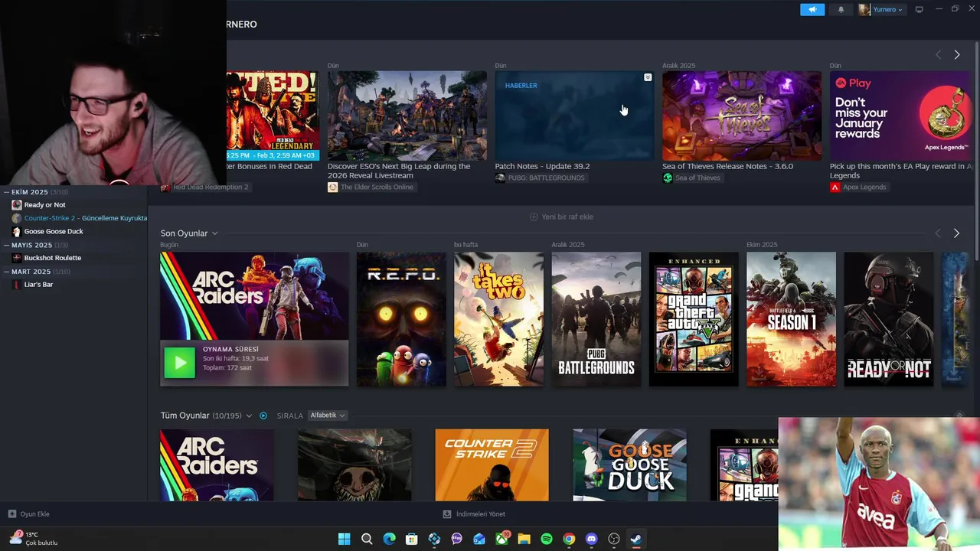The width and height of the screenshot is (980, 551).
Task: Switch to OBS Studio in the taskbar
Action: click(614, 539)
